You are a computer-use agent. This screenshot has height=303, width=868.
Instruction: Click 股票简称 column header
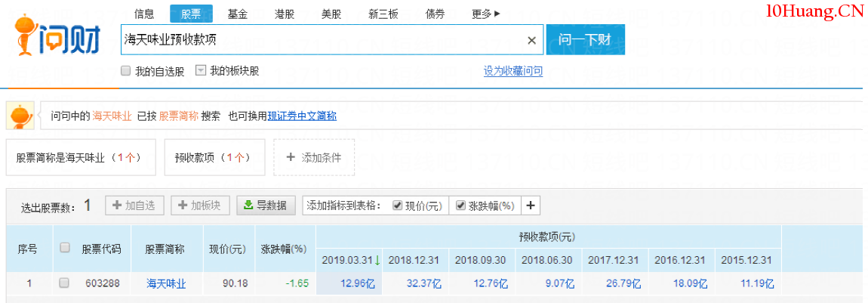pyautogui.click(x=165, y=249)
